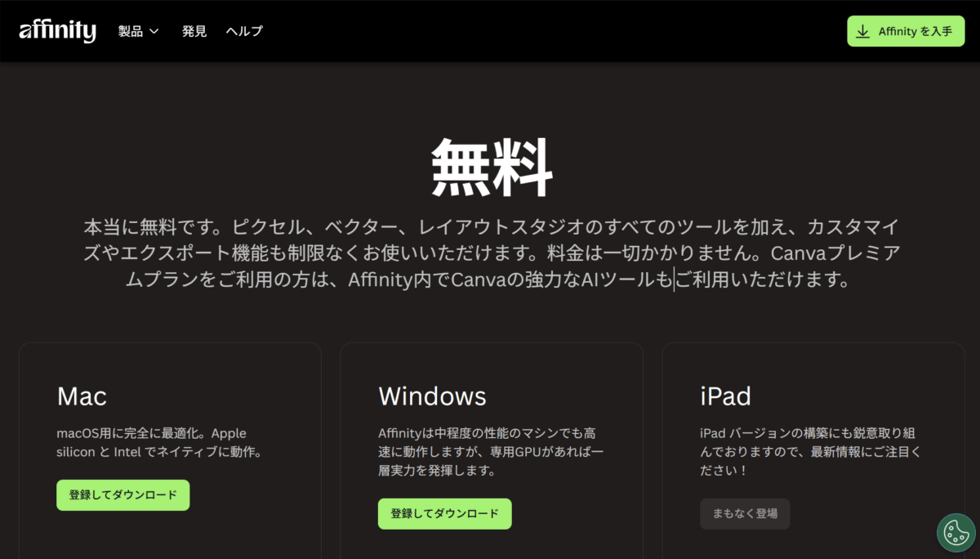Viewport: 980px width, 559px height.
Task: Click the Windows GPU performance description text
Action: (492, 452)
